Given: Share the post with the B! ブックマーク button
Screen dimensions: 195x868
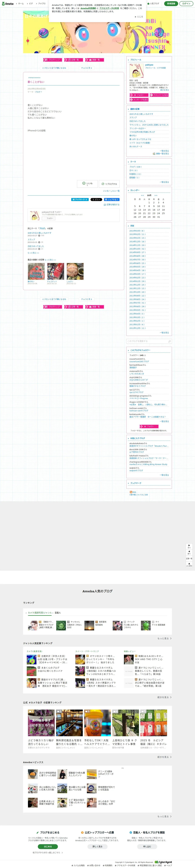Looking at the screenshot, I should [80, 200].
